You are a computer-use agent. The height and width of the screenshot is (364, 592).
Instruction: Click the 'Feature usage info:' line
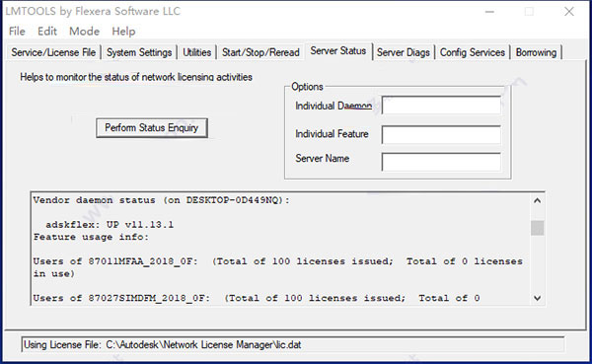click(91, 237)
